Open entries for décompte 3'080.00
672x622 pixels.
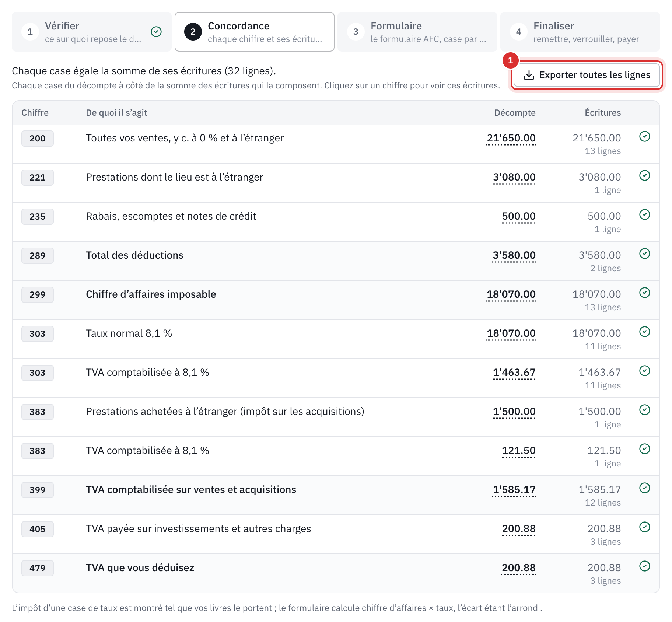514,177
